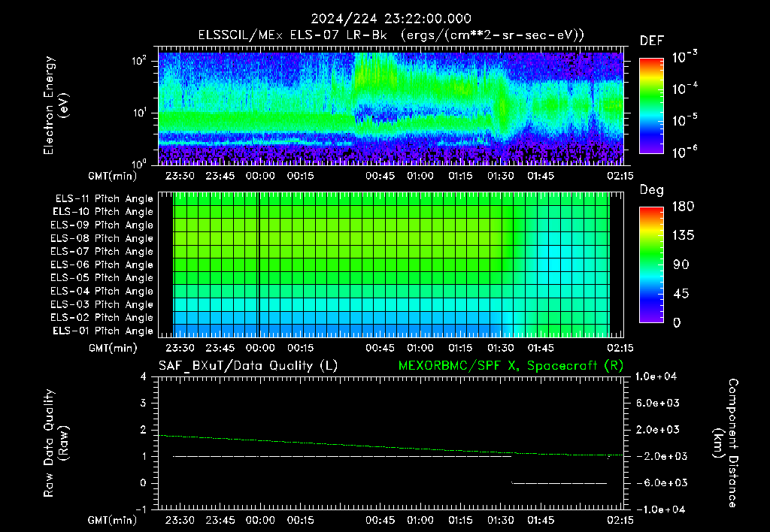This screenshot has width=770, height=532.
Task: Click the 10^1 electron energy tick label
Action: coord(139,112)
